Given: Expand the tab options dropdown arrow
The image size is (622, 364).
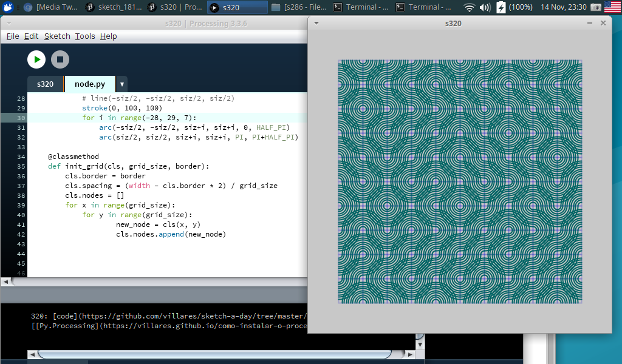Looking at the screenshot, I should 121,84.
